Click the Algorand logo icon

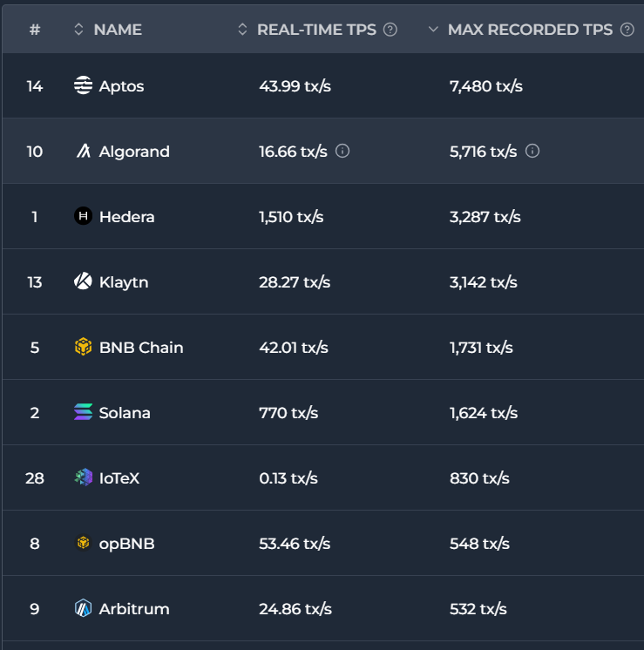(83, 151)
